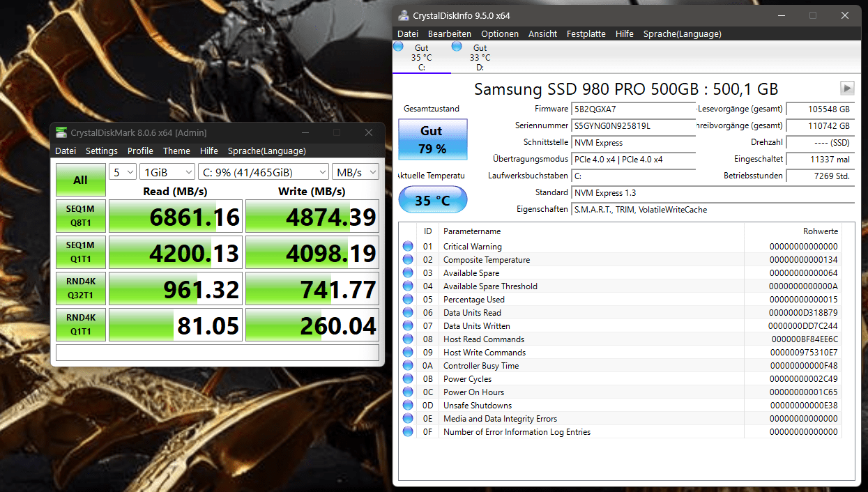The width and height of the screenshot is (868, 492).
Task: Click status orb for Composite Temperature row
Action: click(x=408, y=259)
